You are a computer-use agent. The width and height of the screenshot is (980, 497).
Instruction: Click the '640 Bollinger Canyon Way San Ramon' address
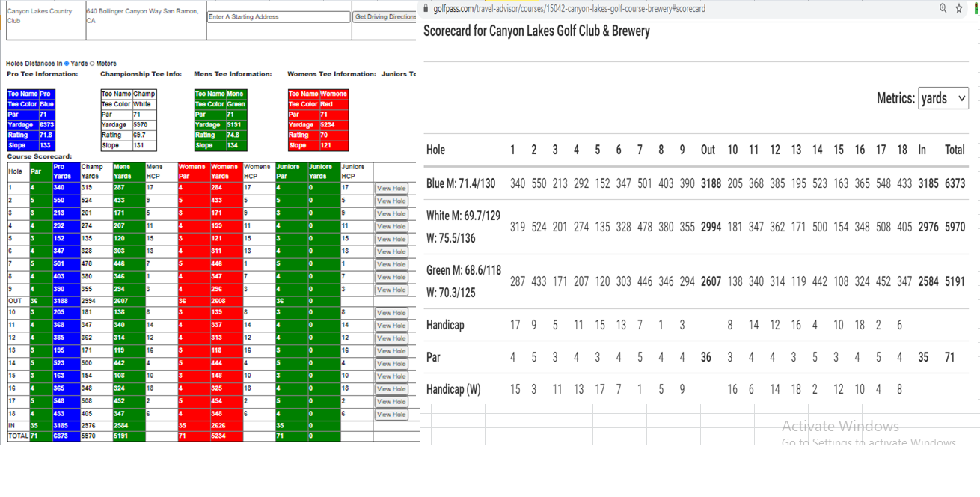142,16
